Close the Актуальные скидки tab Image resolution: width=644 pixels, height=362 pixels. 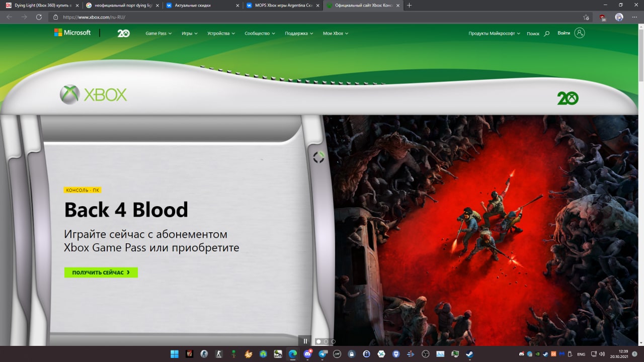tap(237, 5)
